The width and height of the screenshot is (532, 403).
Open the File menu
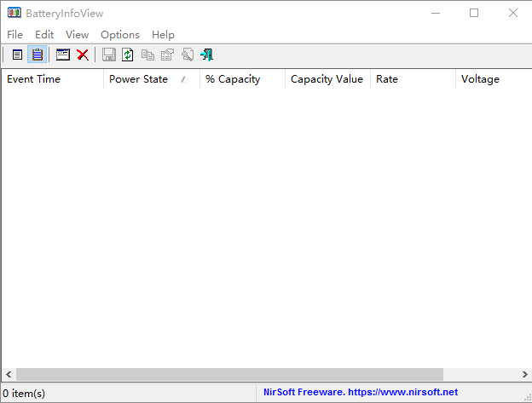(x=14, y=35)
